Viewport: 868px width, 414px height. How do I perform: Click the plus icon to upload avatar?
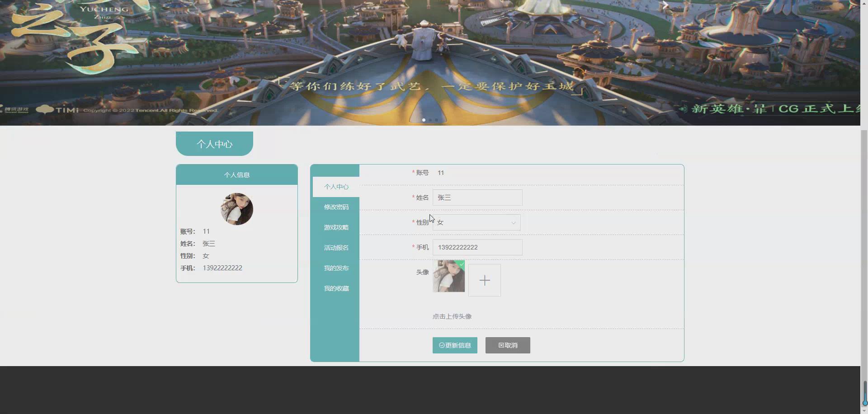(484, 280)
